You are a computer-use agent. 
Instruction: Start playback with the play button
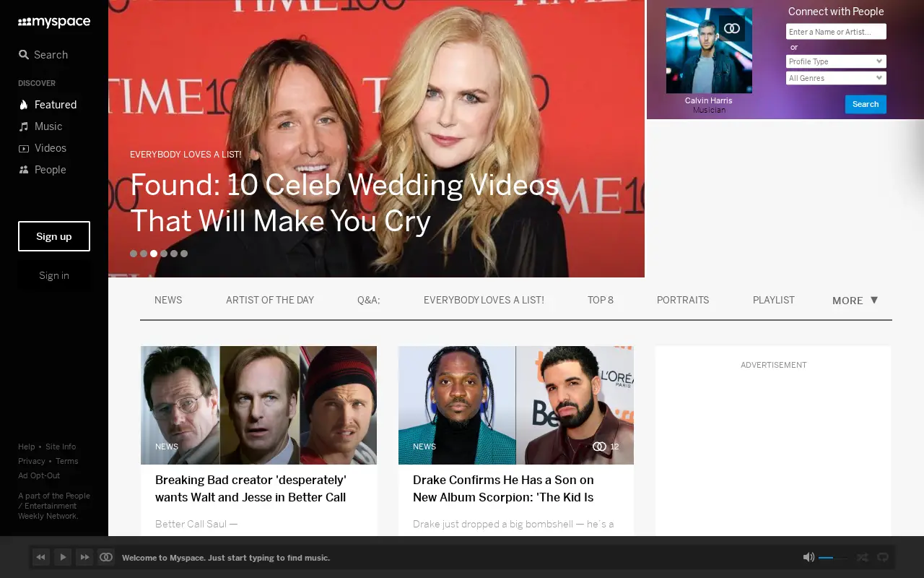63,557
